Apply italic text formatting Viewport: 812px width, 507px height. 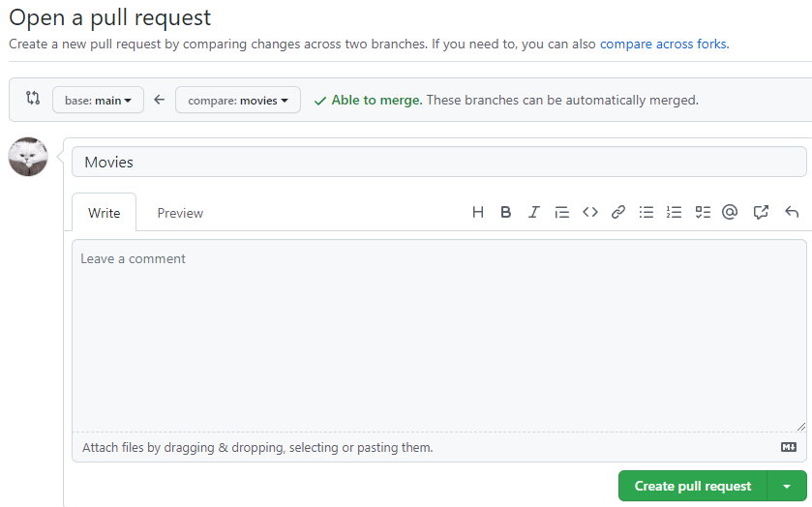pyautogui.click(x=534, y=212)
